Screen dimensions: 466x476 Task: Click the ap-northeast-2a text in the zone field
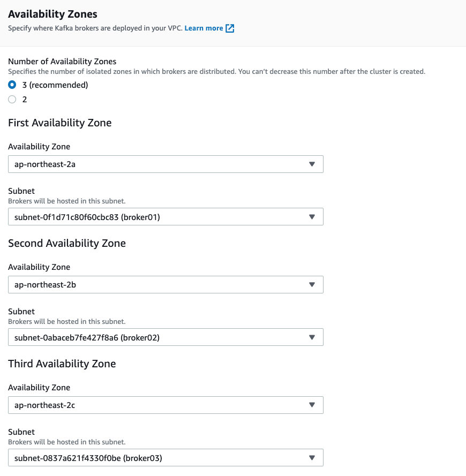click(45, 164)
